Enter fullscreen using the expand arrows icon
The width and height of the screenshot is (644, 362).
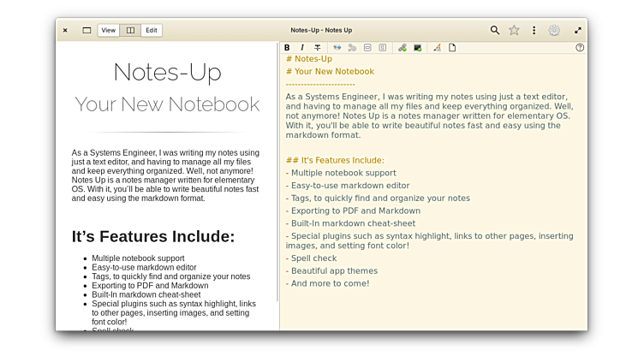578,30
